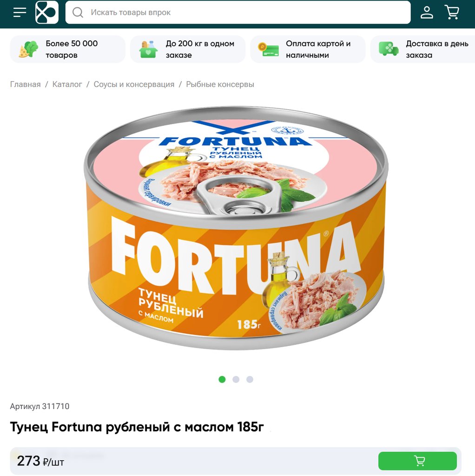The image size is (475, 476).
Task: Click the 'Доставка в день заказа' banner
Action: 423,49
